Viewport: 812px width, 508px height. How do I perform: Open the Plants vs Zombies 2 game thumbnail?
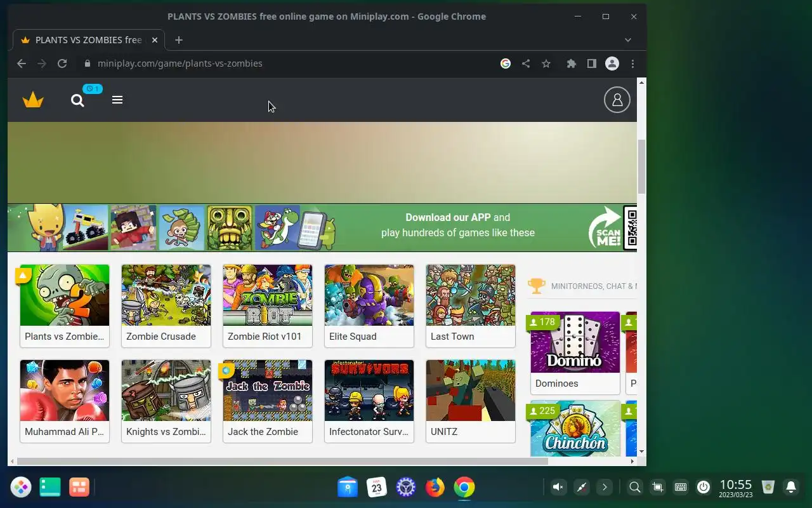(65, 295)
